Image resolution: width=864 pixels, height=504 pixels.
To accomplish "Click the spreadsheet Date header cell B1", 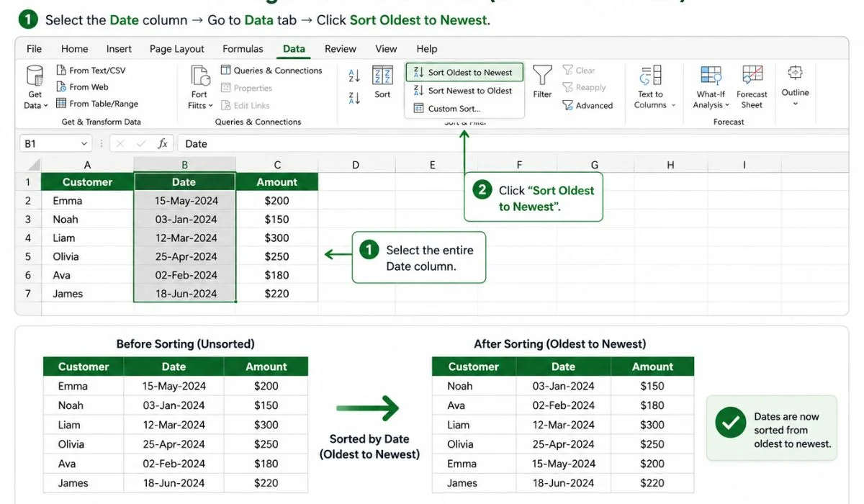I will pyautogui.click(x=184, y=182).
